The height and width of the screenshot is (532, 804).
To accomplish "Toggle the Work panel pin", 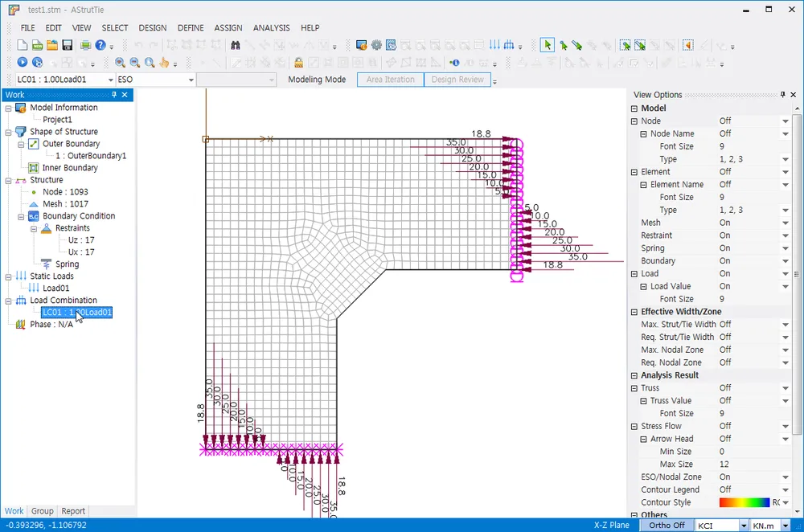I will click(114, 94).
